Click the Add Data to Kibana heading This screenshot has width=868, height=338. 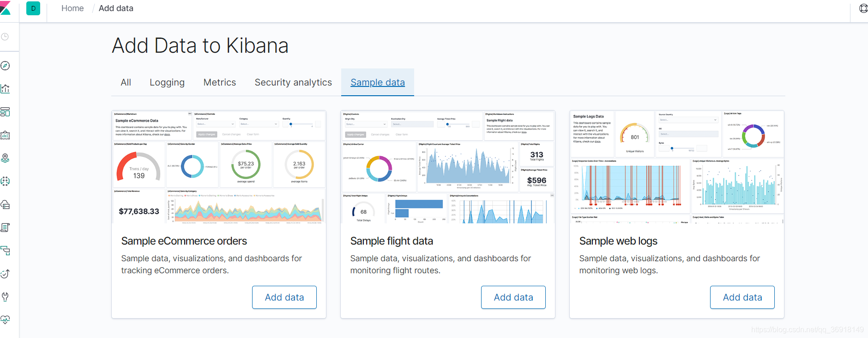coord(200,46)
